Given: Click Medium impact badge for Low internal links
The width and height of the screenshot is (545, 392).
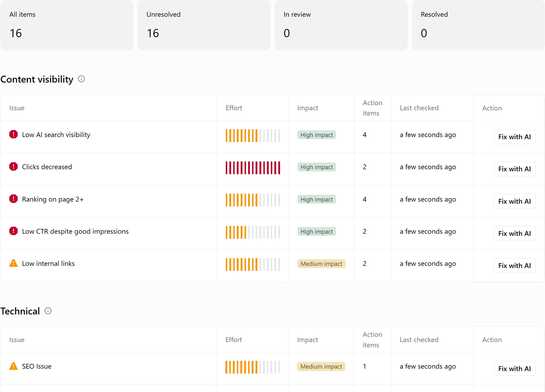Looking at the screenshot, I should pos(321,264).
